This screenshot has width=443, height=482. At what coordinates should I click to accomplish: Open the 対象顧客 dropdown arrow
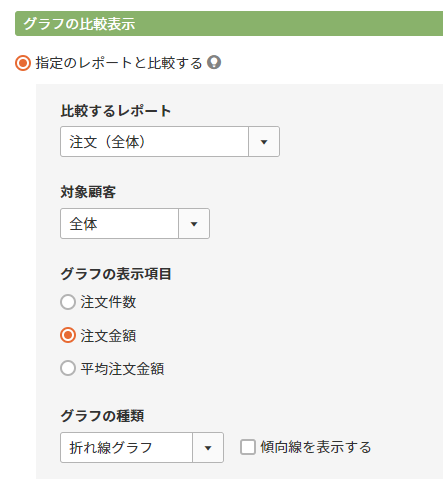194,224
